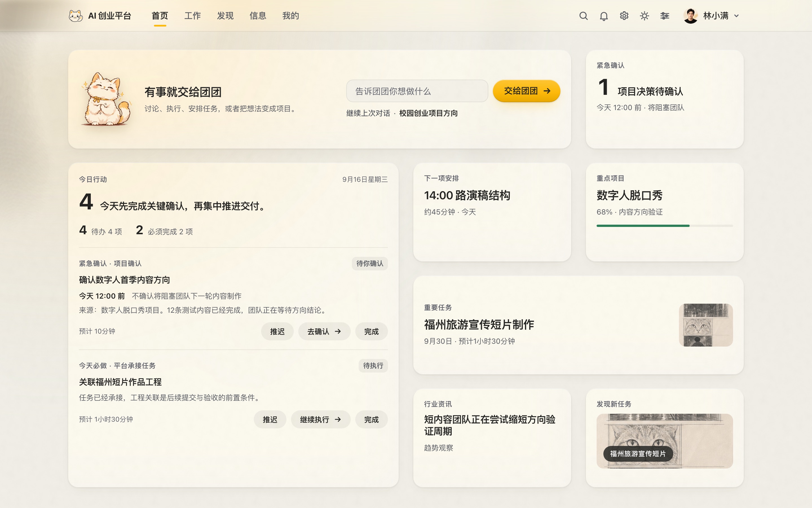Viewport: 812px width, 508px height.
Task: Click the 团团 cat mascot illustration
Action: (x=106, y=99)
